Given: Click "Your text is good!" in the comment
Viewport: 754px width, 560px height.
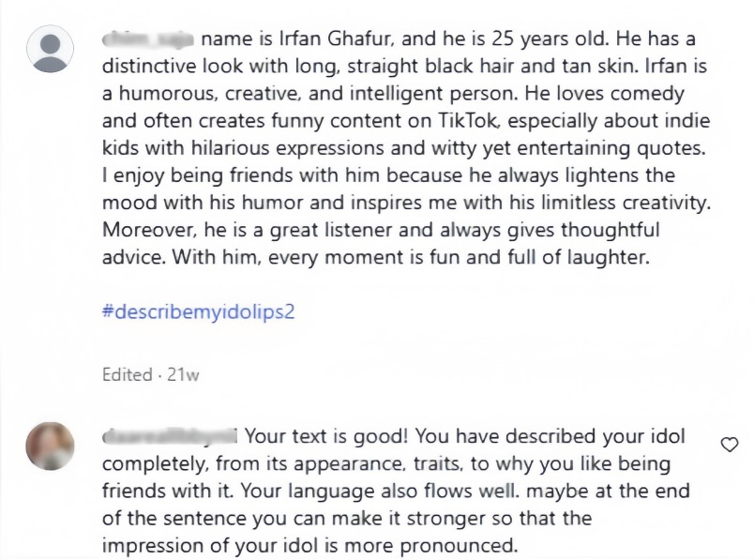Looking at the screenshot, I should [325, 436].
